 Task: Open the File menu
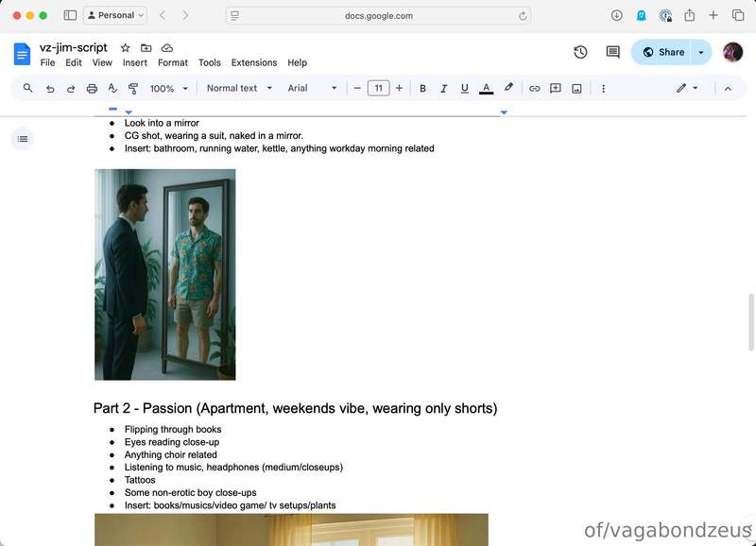pos(47,62)
